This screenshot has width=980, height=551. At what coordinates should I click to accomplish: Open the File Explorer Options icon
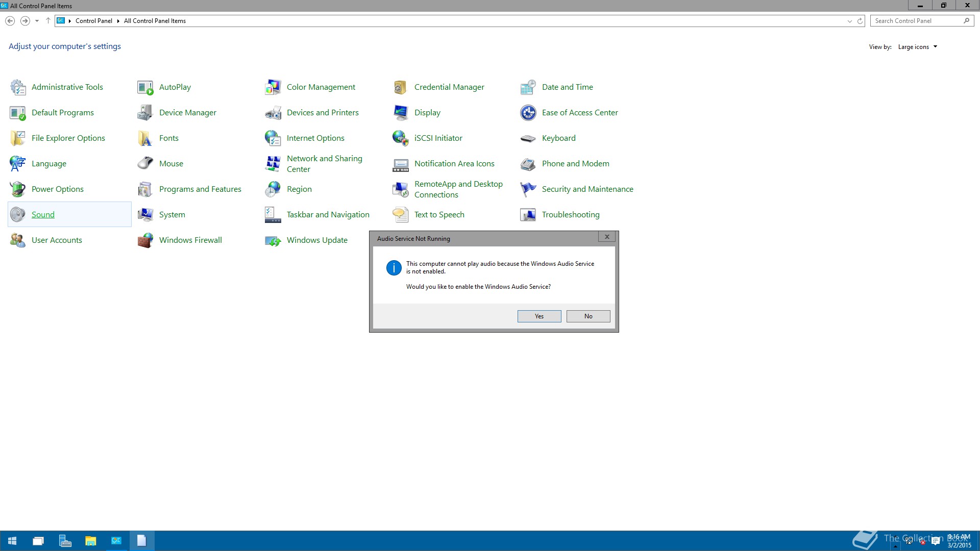(18, 138)
